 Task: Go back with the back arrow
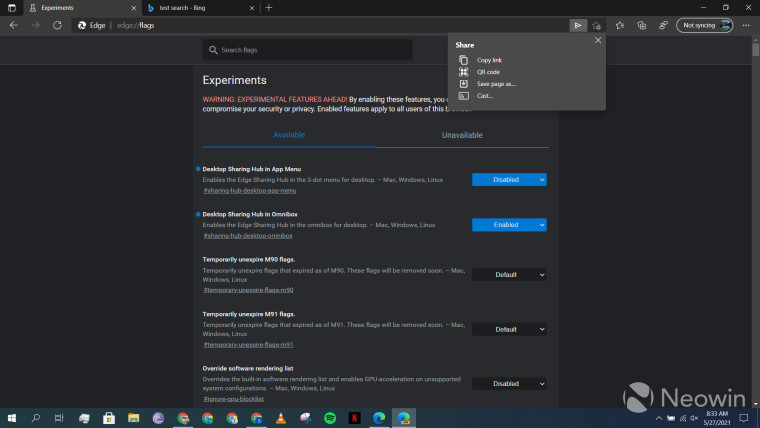click(14, 25)
